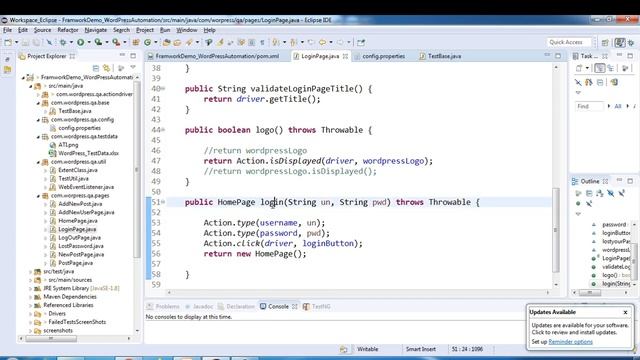Select TestUtil.java in Project Explorer

pyautogui.click(x=73, y=179)
